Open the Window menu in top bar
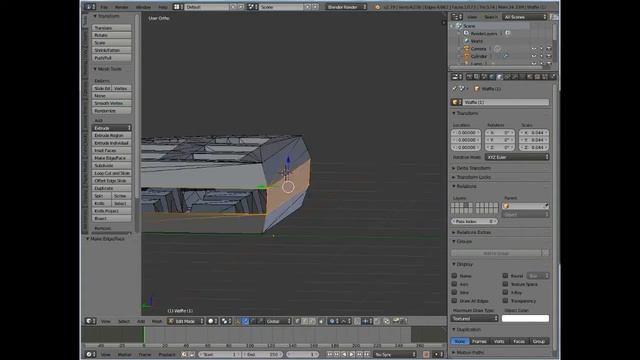The height and width of the screenshot is (360, 640). point(143,7)
